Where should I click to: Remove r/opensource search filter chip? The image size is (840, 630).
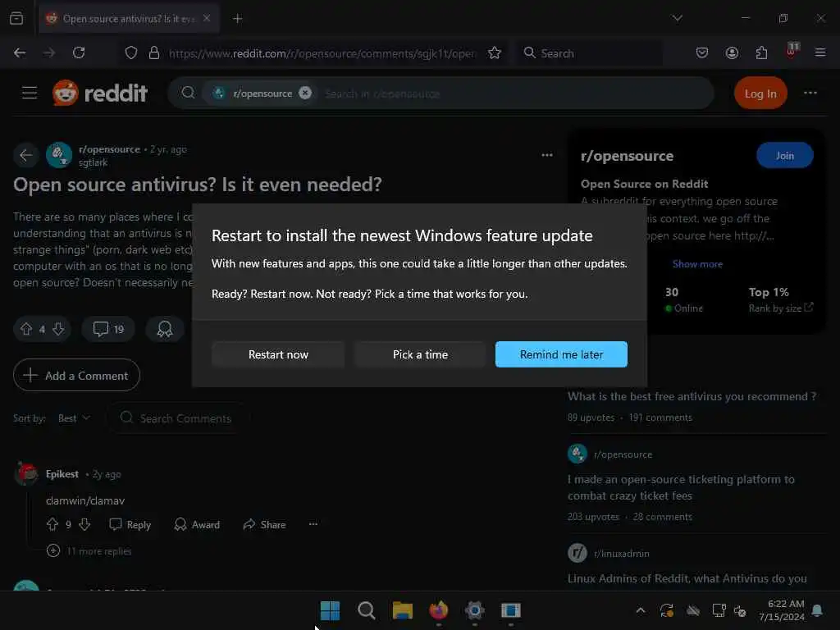305,93
